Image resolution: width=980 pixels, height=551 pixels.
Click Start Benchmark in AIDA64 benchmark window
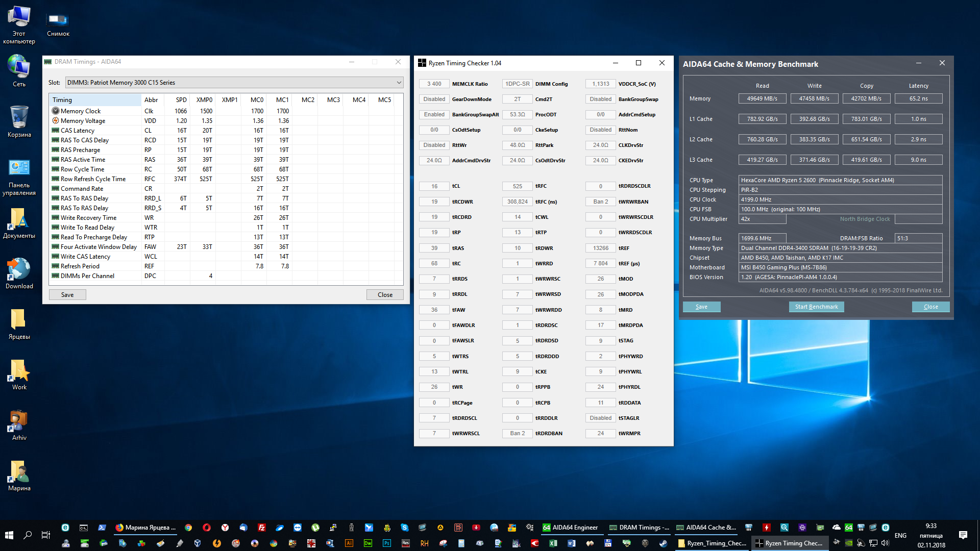[x=816, y=307]
